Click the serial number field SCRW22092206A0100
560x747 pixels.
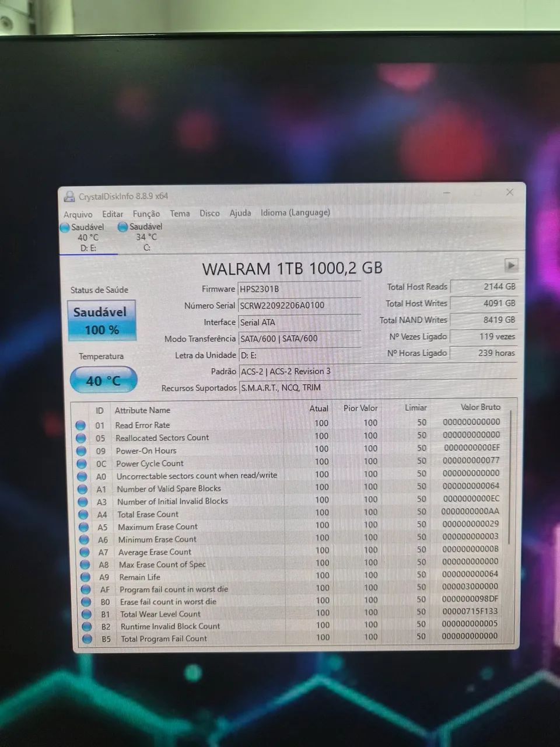(300, 305)
